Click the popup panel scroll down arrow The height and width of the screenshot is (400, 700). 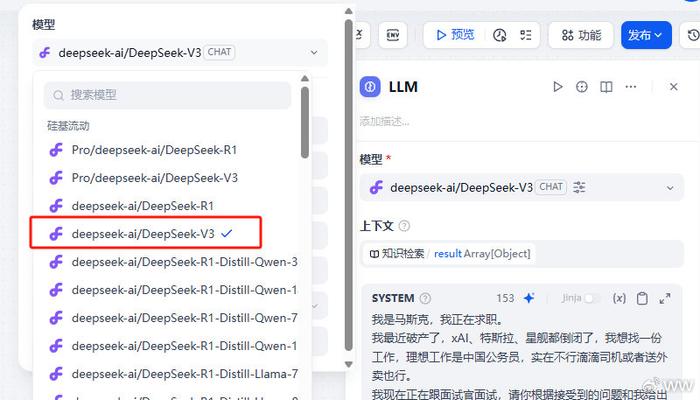(x=349, y=364)
